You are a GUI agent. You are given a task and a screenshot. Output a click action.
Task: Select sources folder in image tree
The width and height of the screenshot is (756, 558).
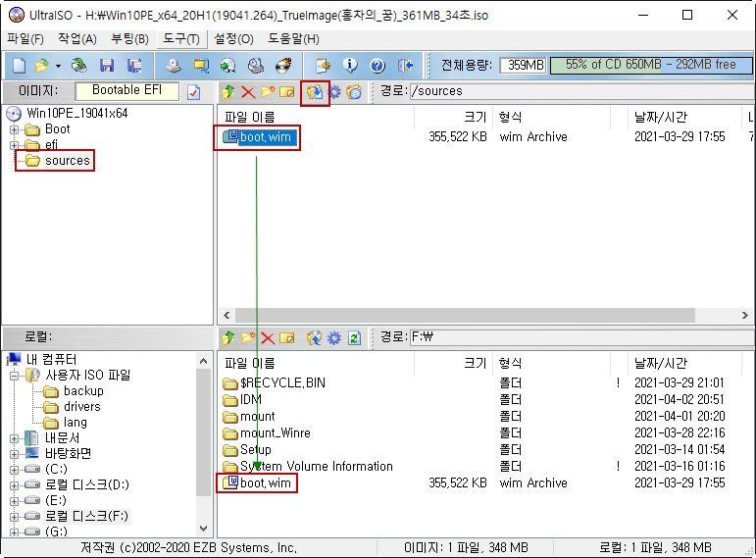tap(67, 161)
